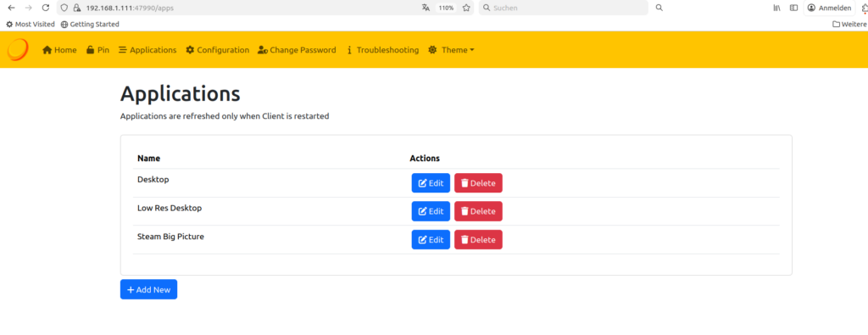
Task: Delete the Desktop application
Action: [478, 182]
